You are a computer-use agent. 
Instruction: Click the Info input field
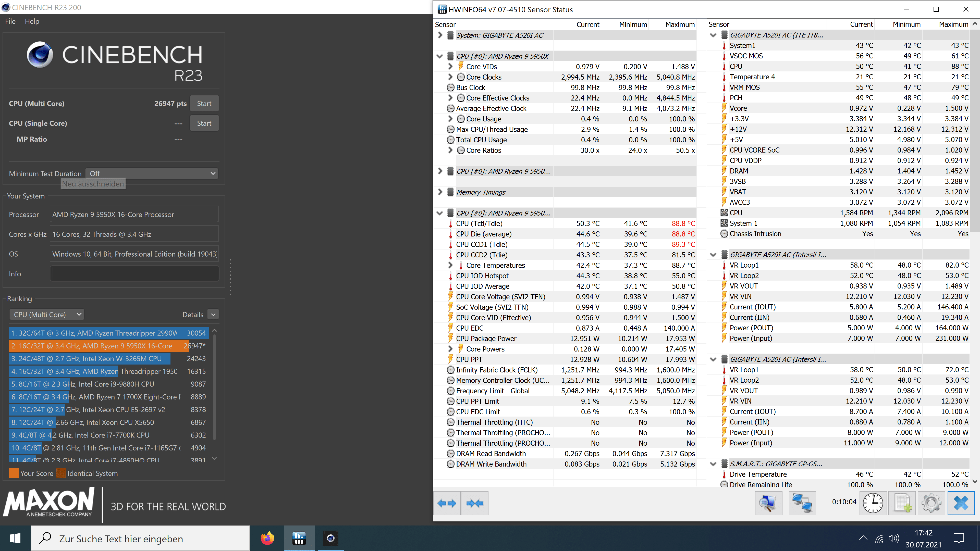134,274
